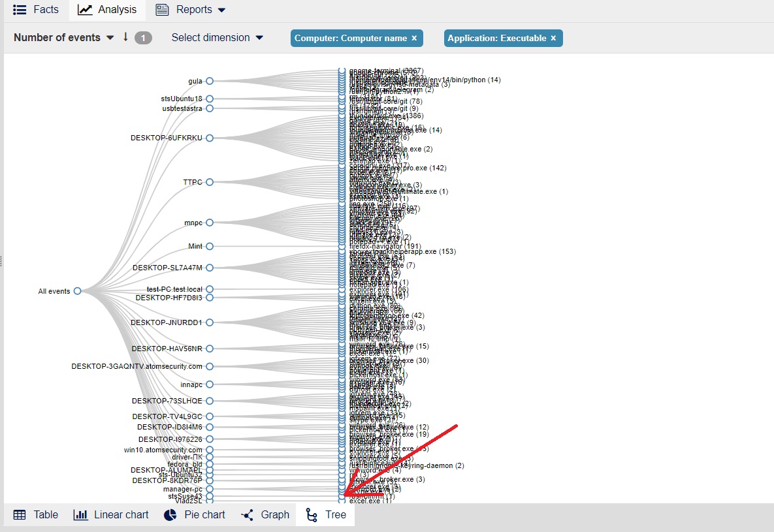Viewport: 774px width, 532px height.
Task: Open the Facts tab
Action: click(37, 10)
